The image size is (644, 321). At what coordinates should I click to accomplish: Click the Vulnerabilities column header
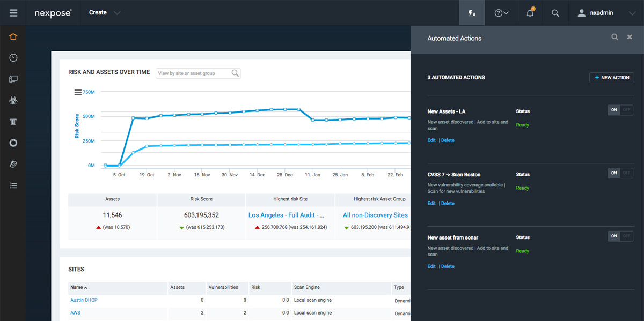[223, 287]
